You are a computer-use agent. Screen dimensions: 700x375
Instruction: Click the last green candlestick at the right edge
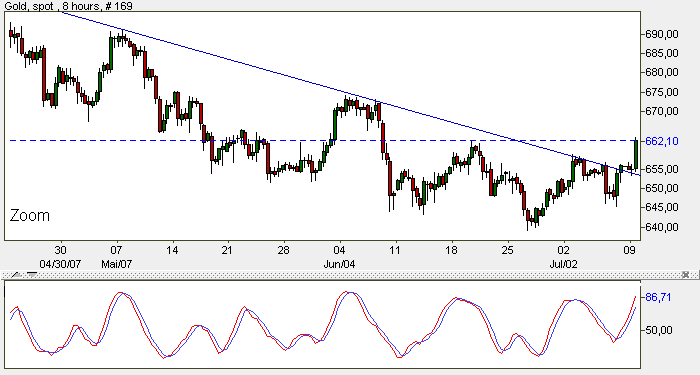(636, 154)
